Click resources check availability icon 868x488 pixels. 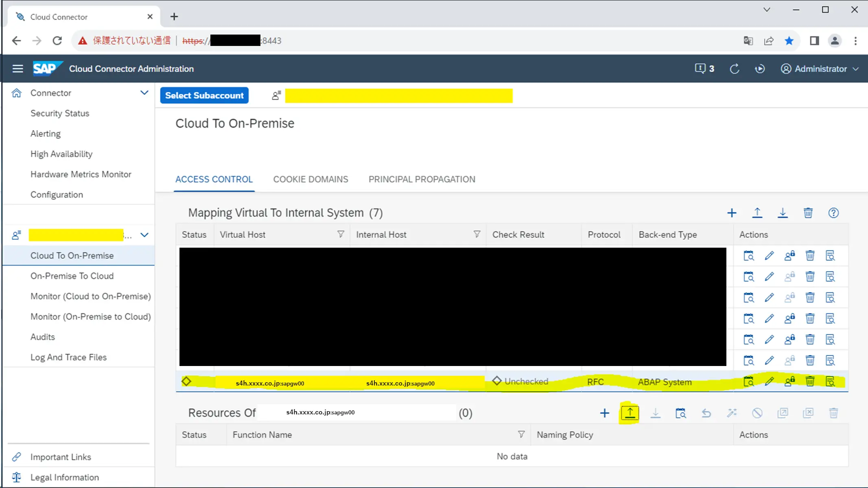pyautogui.click(x=681, y=413)
